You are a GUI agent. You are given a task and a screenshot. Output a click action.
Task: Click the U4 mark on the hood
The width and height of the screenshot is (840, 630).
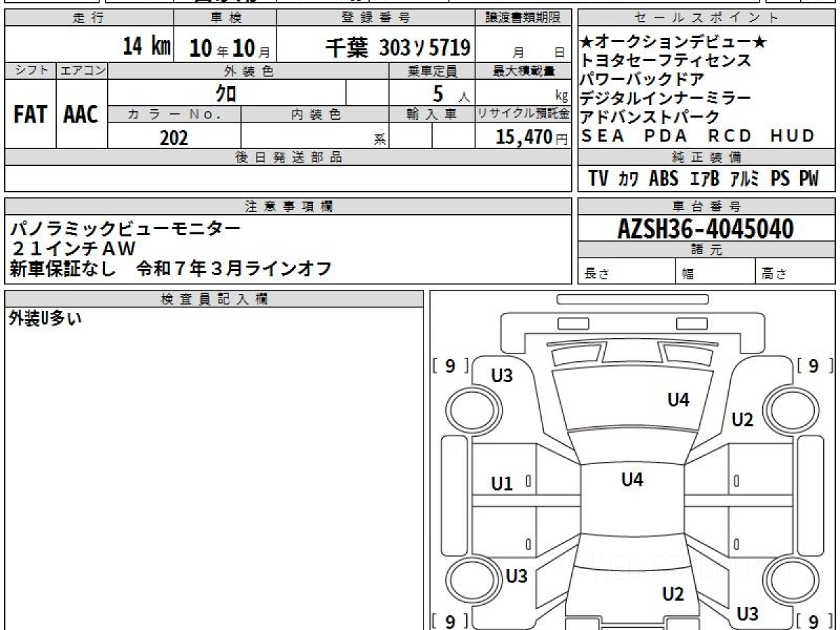[x=678, y=400]
